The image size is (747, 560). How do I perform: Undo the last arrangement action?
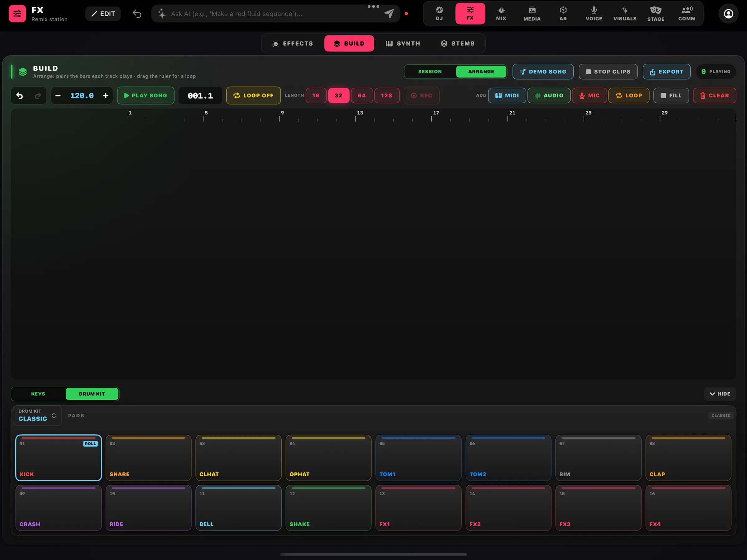coord(20,96)
